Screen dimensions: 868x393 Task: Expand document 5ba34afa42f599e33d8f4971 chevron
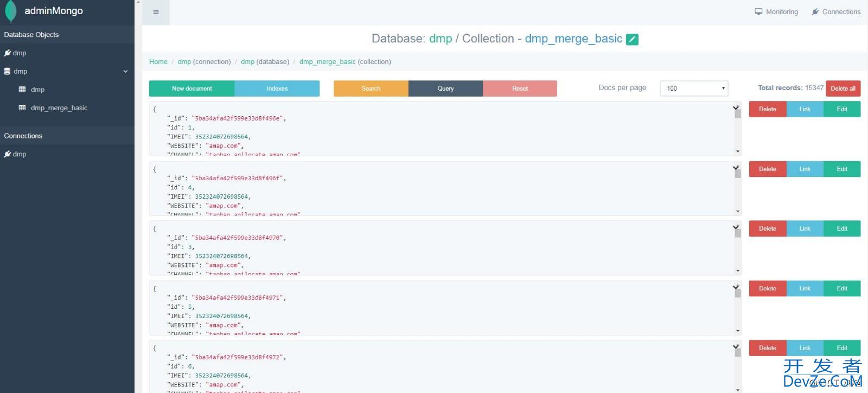pos(736,287)
